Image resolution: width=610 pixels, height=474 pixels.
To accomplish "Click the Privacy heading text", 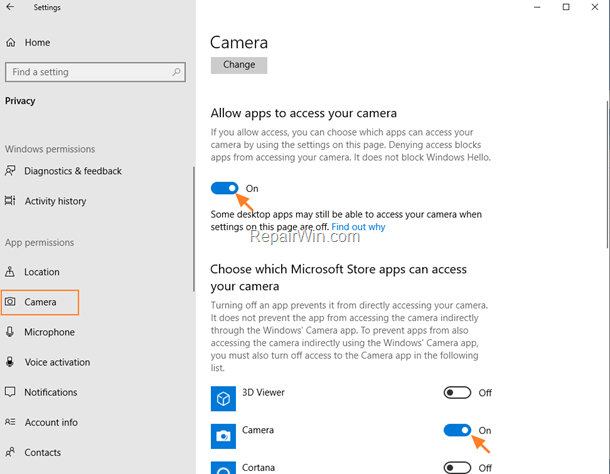I will [x=20, y=101].
